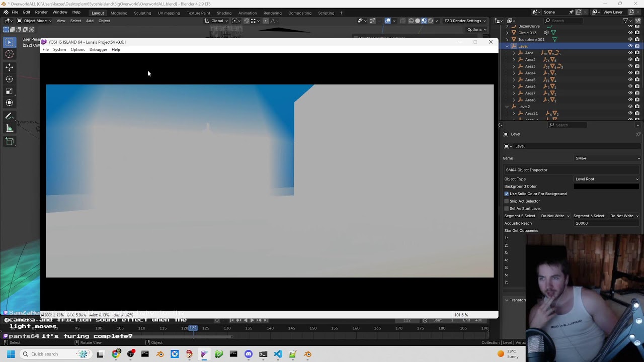The image size is (644, 362).
Task: Click Windows Quick search box
Action: [55, 354]
